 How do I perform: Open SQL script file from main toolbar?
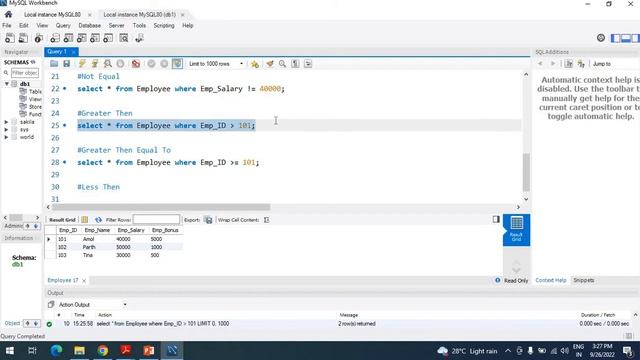[x=23, y=38]
